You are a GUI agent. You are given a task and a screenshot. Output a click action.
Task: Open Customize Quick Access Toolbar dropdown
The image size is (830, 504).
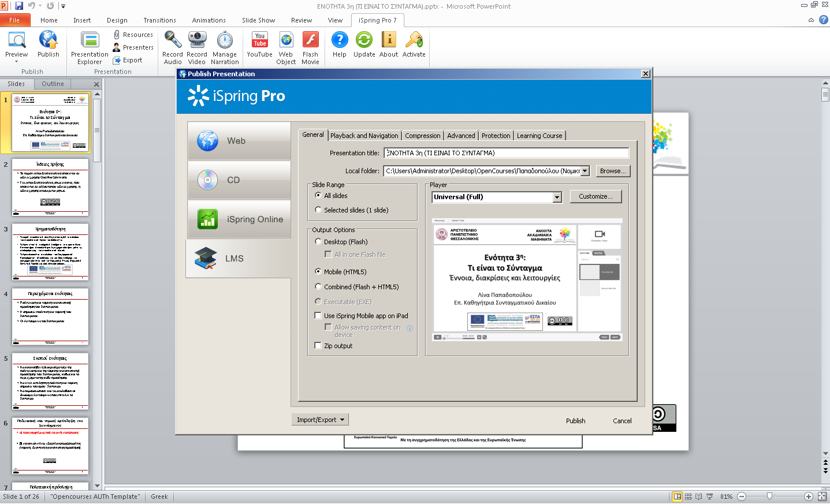click(64, 6)
